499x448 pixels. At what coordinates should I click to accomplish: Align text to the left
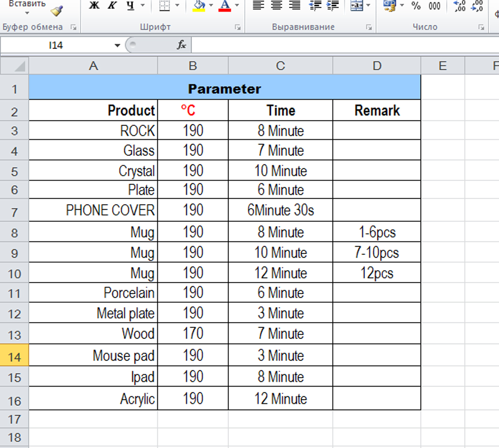[x=259, y=5]
